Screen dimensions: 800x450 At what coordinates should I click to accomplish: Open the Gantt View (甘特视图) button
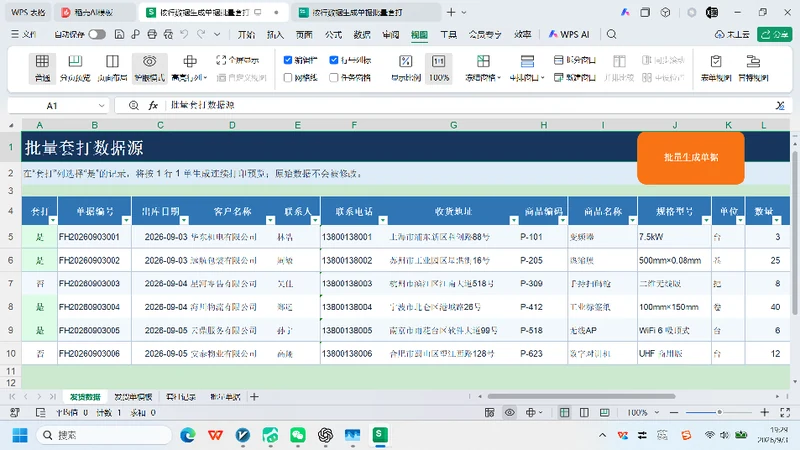[x=753, y=68]
